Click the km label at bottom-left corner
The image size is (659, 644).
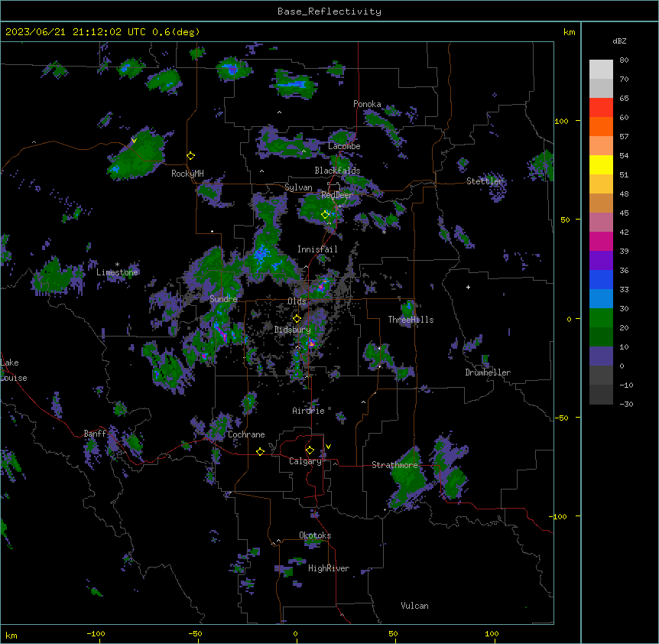[x=11, y=636]
